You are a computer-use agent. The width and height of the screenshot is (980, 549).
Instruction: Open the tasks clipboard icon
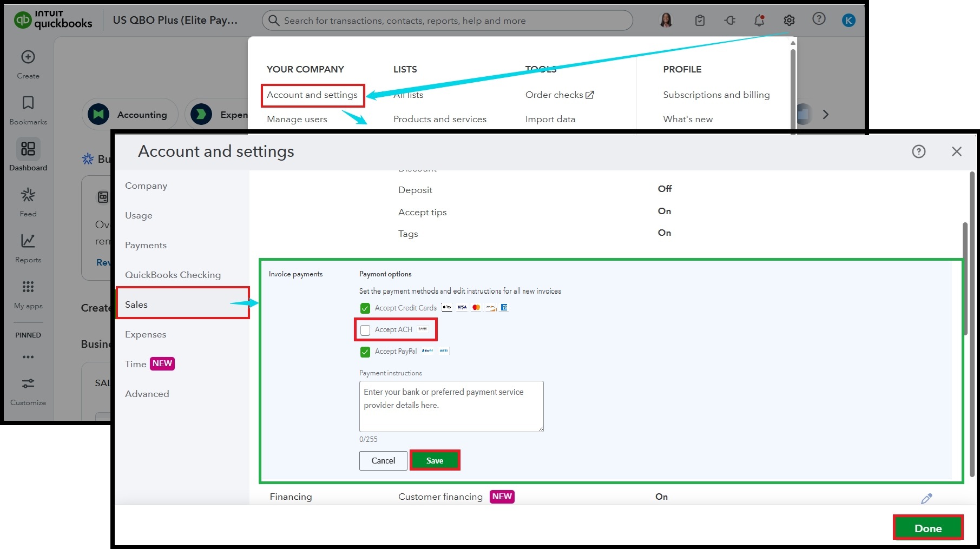[700, 21]
